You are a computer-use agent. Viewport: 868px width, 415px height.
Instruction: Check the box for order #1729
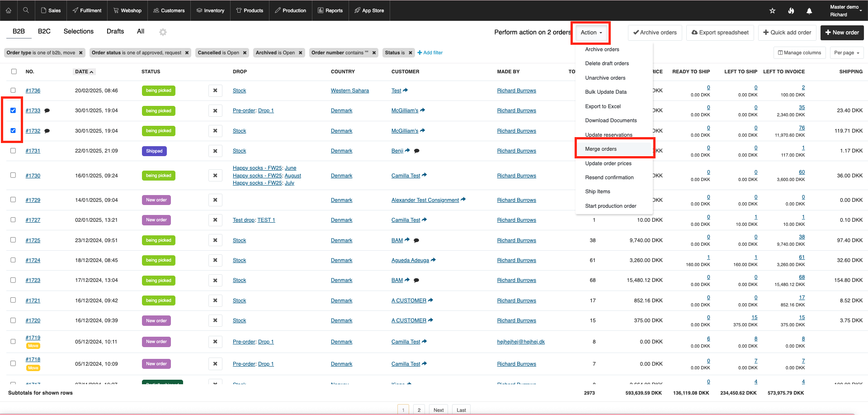click(x=13, y=200)
